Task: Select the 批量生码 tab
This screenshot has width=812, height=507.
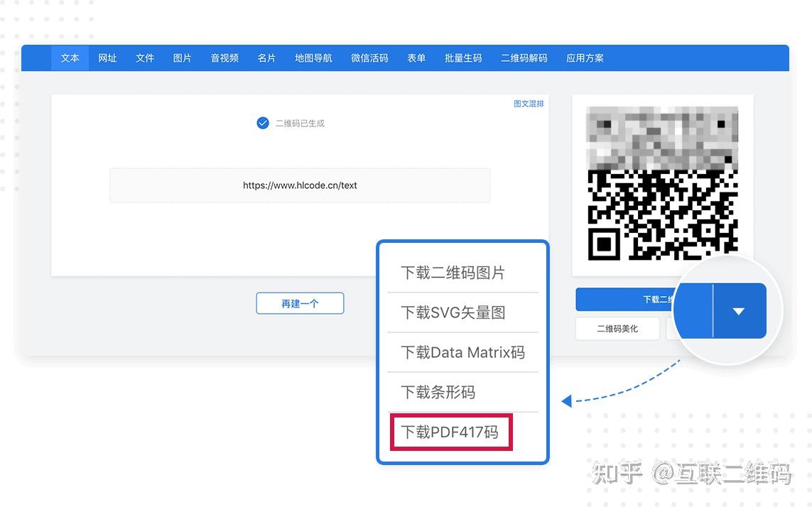Action: pyautogui.click(x=462, y=58)
